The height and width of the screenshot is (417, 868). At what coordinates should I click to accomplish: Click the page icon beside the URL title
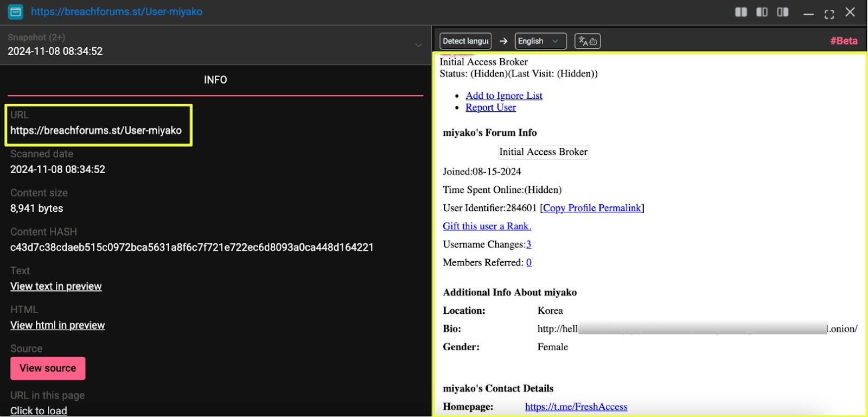tap(15, 12)
